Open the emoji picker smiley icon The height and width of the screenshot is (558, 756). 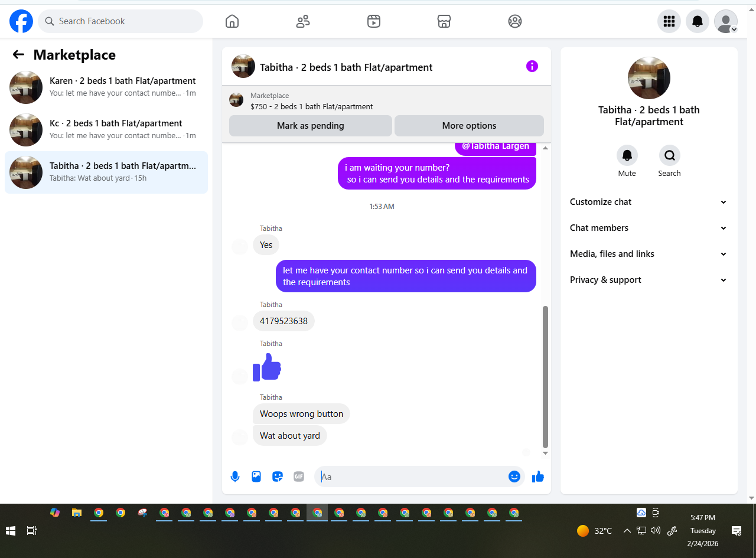pos(514,477)
